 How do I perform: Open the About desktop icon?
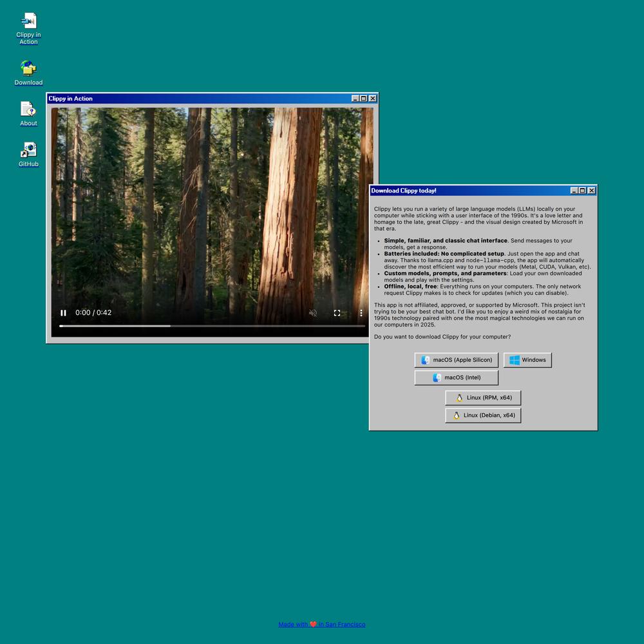(28, 114)
